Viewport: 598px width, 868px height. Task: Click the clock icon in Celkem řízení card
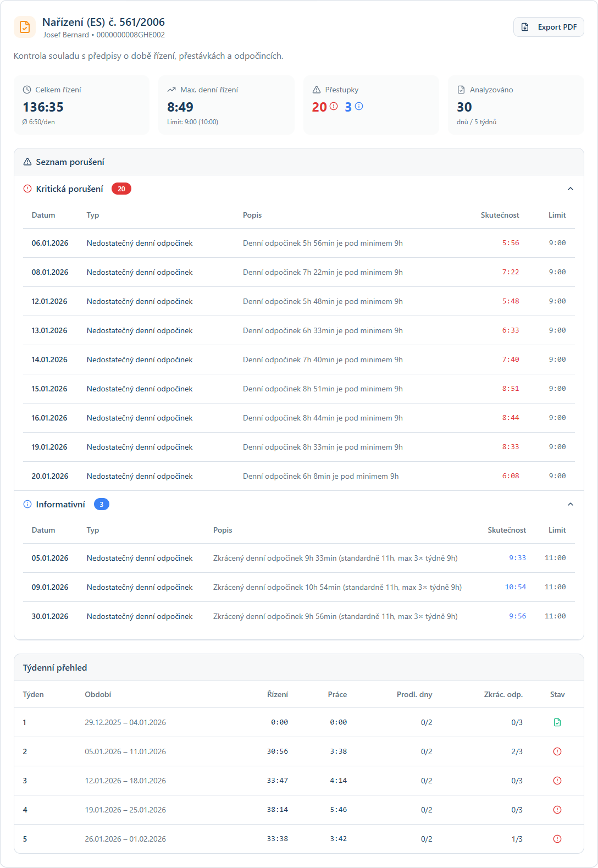tap(27, 90)
